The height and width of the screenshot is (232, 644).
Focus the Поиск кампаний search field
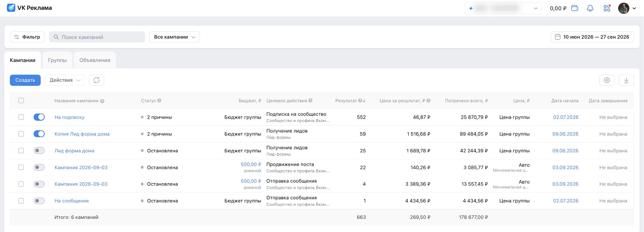click(x=97, y=37)
